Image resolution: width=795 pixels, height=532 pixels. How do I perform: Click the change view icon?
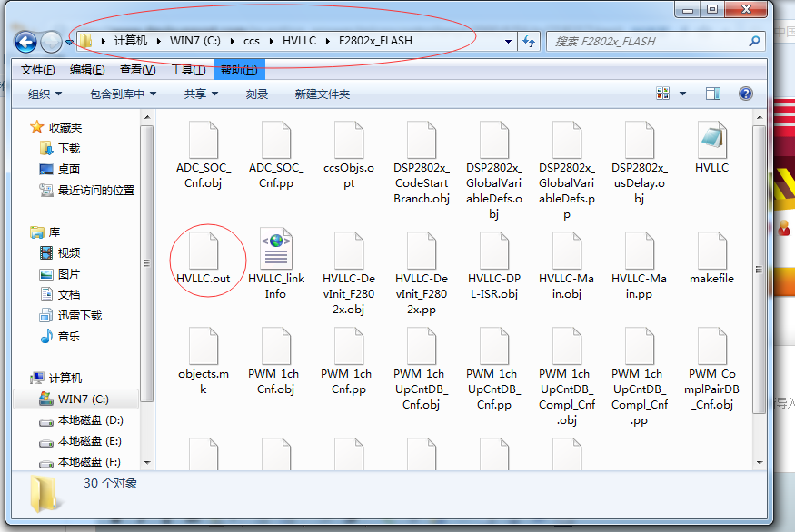(663, 94)
